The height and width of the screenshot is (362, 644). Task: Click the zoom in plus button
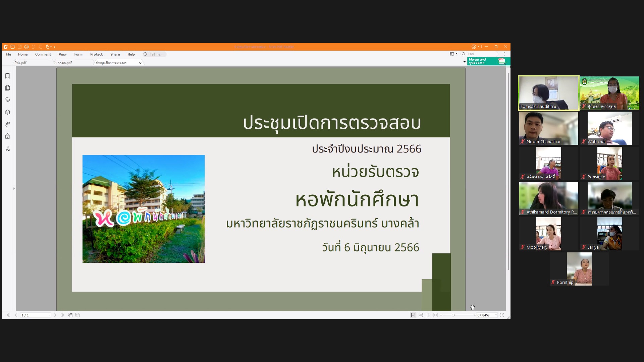click(475, 315)
